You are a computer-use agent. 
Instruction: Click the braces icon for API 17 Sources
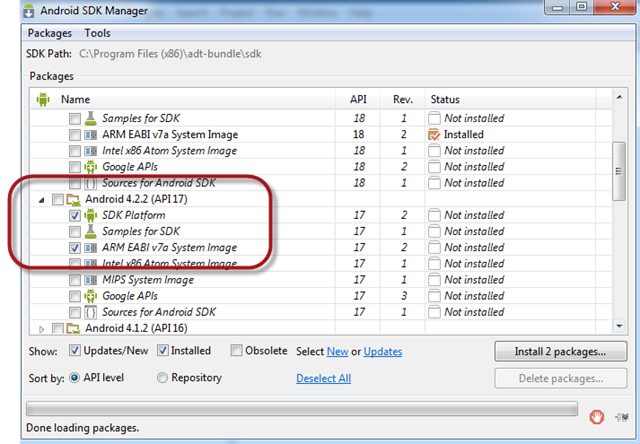(x=91, y=312)
